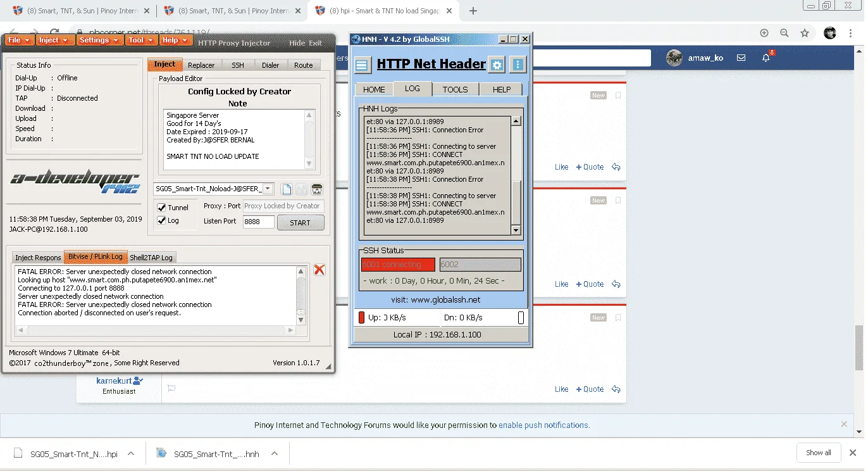The width and height of the screenshot is (868, 471).
Task: Open Inject Respons log tab
Action: (38, 258)
